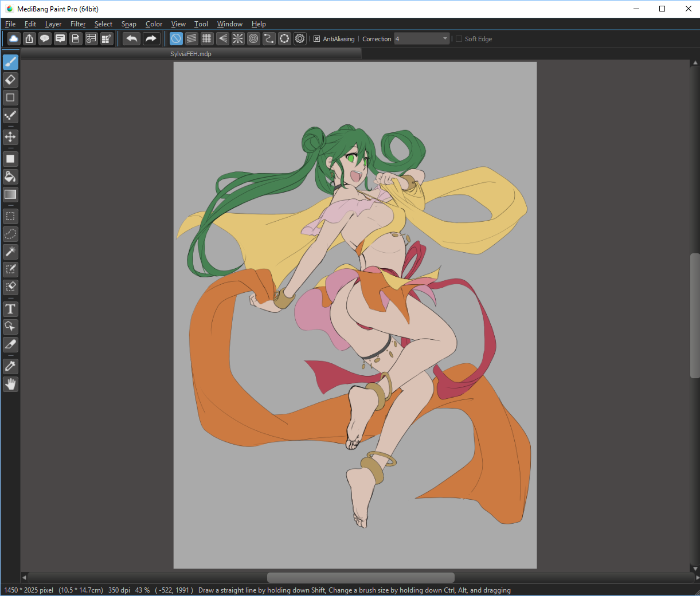Pick the Dot pen tool
The width and height of the screenshot is (700, 596).
(x=10, y=115)
